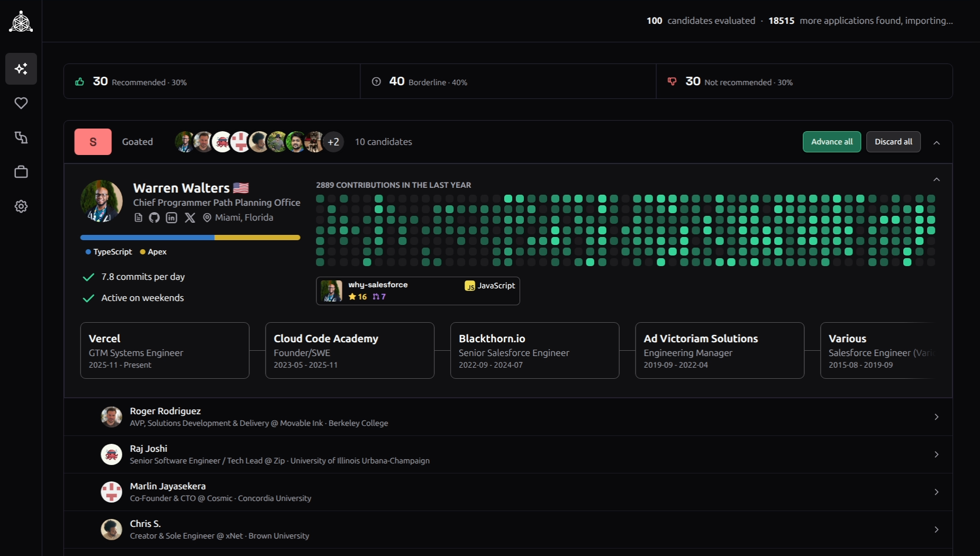The width and height of the screenshot is (980, 556).
Task: Click Advance all button
Action: click(832, 142)
